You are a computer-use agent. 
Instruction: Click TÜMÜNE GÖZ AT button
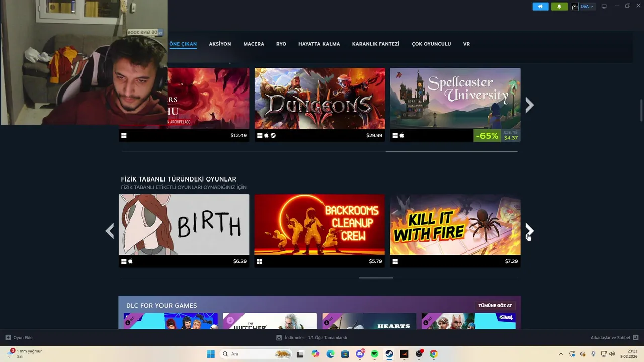[x=495, y=305]
